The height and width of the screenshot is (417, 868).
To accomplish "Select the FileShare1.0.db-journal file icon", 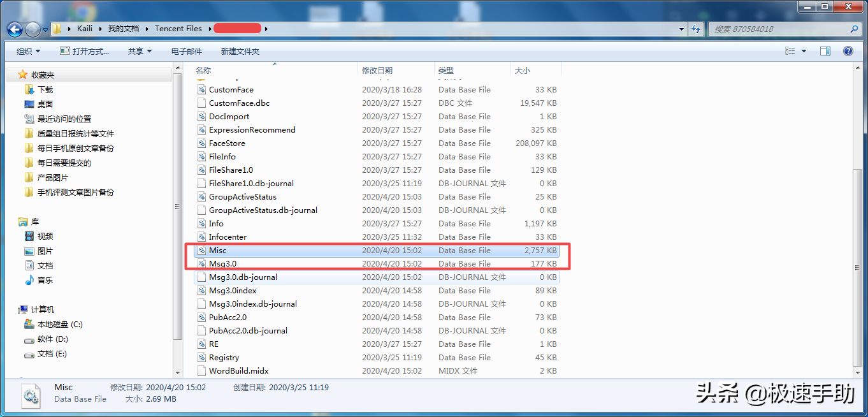I will (x=201, y=184).
